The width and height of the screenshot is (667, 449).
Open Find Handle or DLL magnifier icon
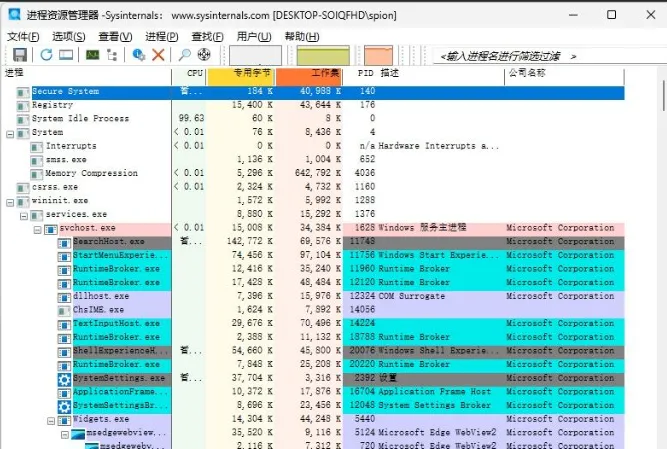pos(184,54)
